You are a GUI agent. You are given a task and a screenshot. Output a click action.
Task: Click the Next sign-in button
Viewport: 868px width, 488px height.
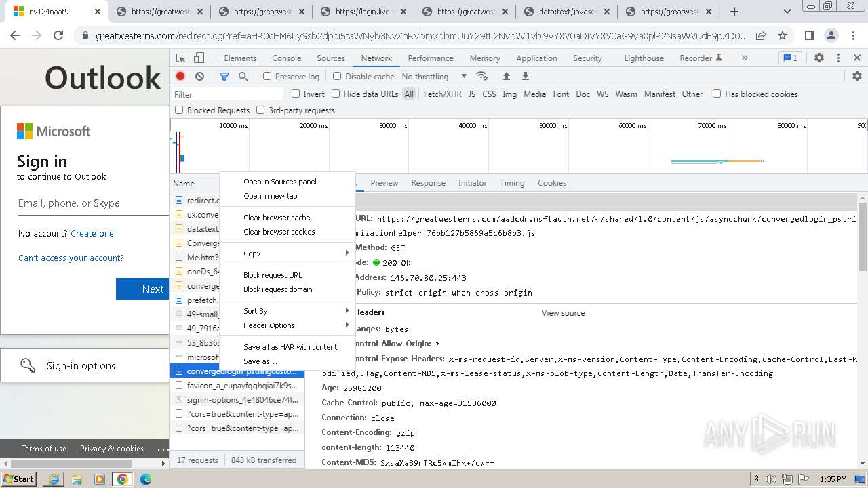tap(142, 289)
